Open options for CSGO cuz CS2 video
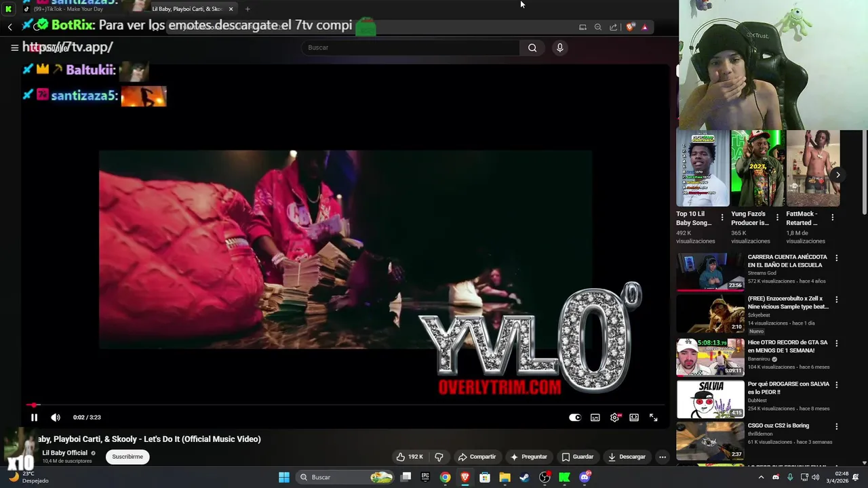This screenshot has width=868, height=488. 836,426
